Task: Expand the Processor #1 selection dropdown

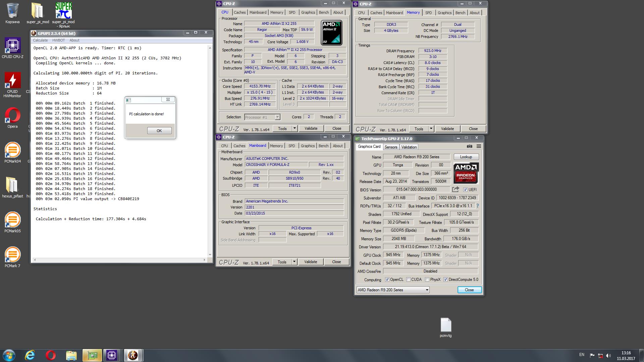Action: (x=277, y=117)
